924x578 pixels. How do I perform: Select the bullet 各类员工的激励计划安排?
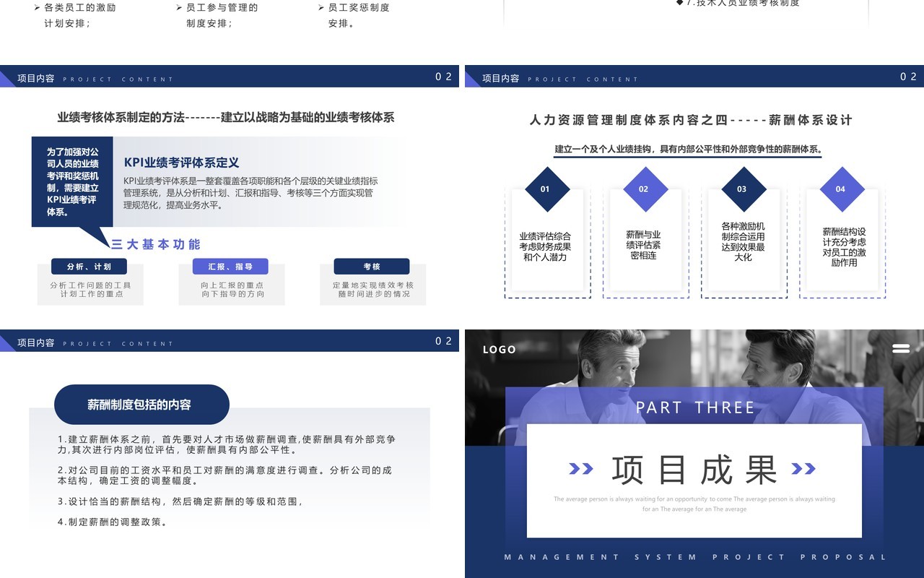click(x=74, y=15)
